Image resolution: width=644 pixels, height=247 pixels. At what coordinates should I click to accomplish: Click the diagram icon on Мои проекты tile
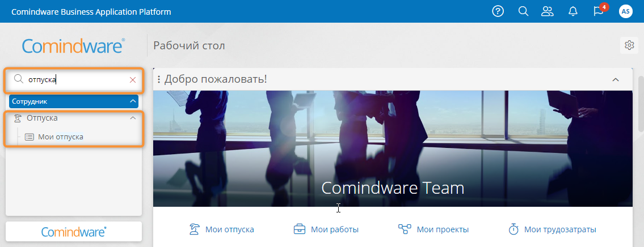405,229
